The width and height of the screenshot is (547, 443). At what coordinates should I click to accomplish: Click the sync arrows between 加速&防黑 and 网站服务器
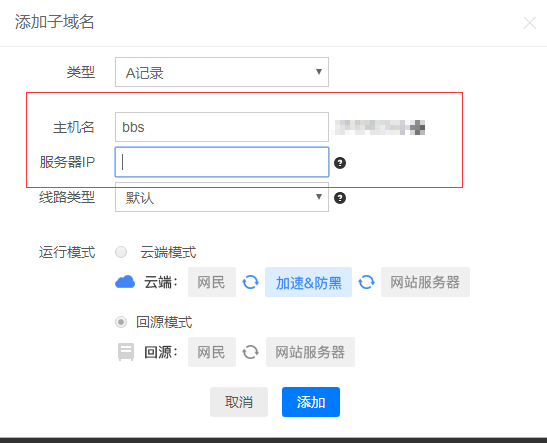(366, 282)
